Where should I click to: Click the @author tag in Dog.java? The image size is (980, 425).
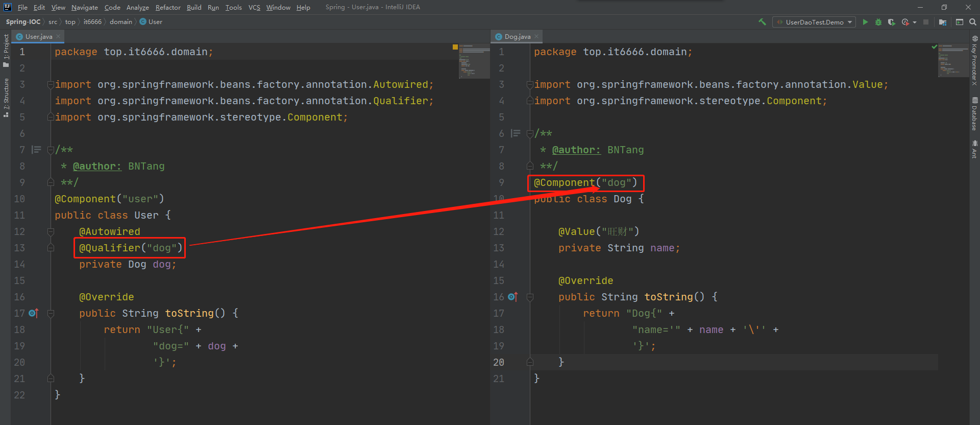click(x=576, y=150)
